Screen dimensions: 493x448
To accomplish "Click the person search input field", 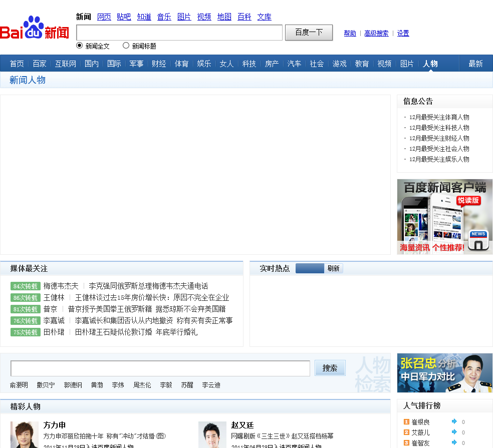I will pyautogui.click(x=160, y=368).
